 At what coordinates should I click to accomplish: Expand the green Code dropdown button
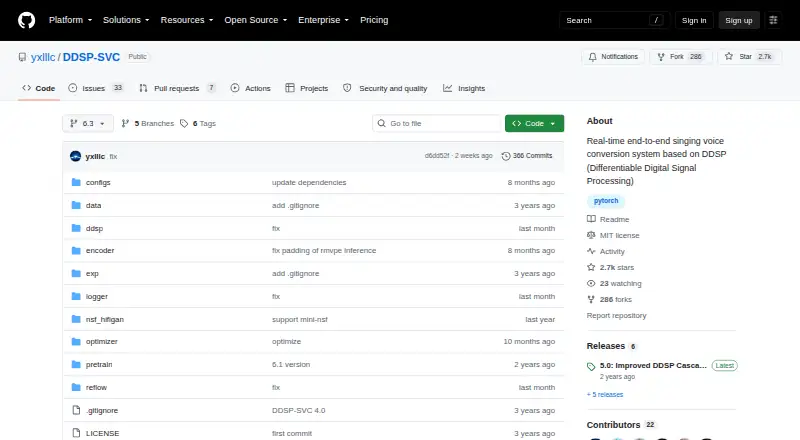[534, 124]
